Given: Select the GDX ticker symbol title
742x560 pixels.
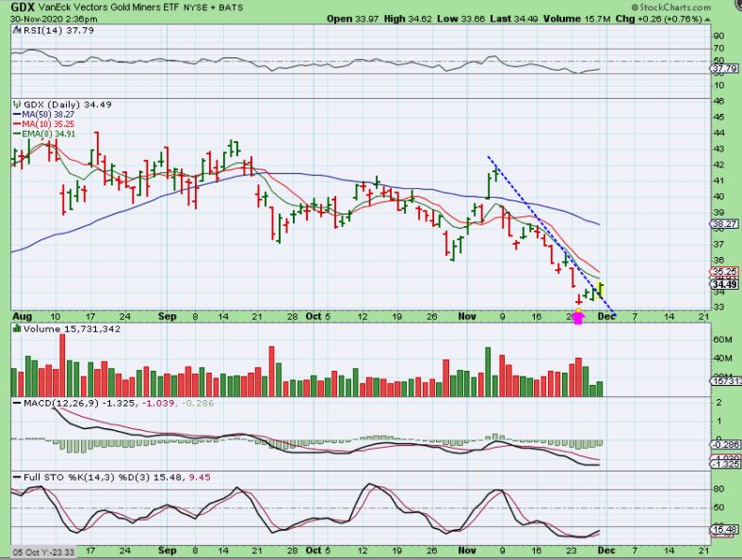Looking at the screenshot, I should tap(22, 8).
